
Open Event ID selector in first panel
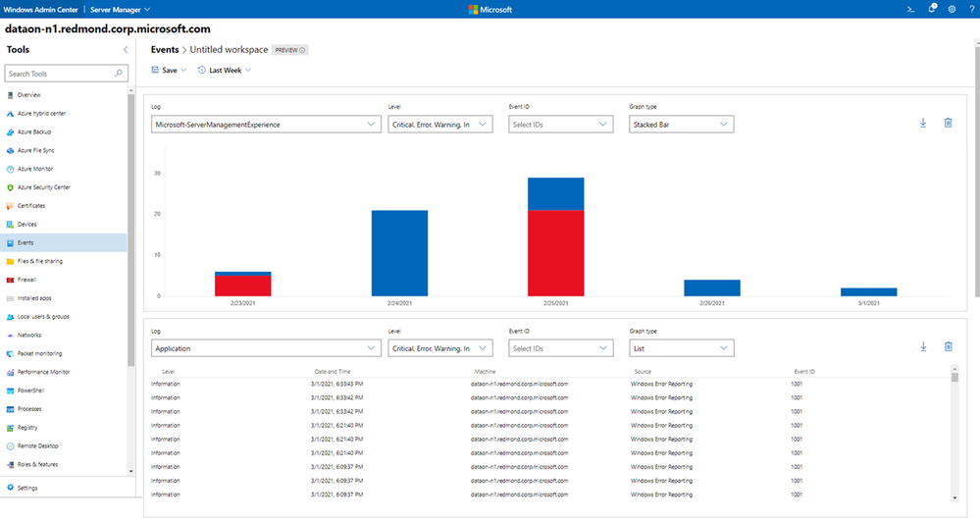coord(560,125)
